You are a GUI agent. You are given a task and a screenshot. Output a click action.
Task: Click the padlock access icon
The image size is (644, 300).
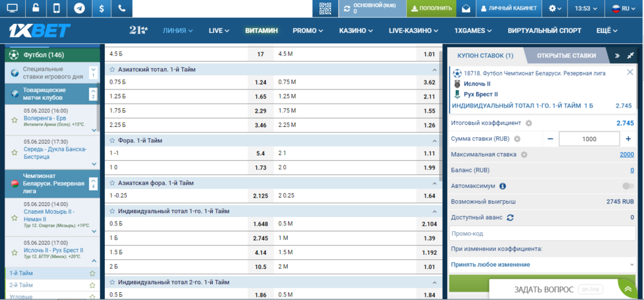point(36,8)
